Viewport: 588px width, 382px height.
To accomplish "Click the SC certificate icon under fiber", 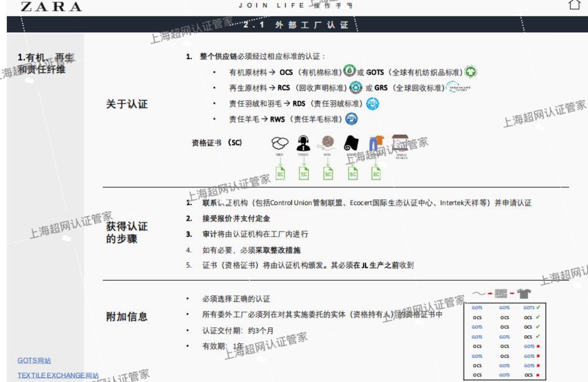I will click(280, 174).
